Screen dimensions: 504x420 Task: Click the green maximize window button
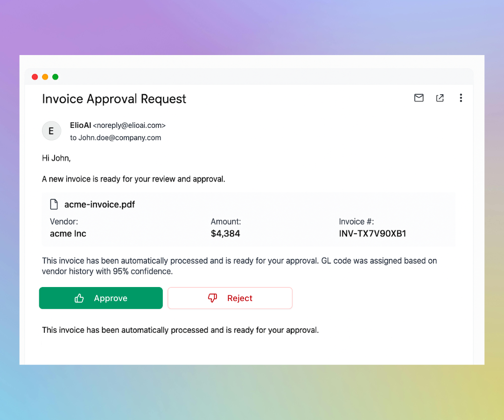[x=55, y=77]
